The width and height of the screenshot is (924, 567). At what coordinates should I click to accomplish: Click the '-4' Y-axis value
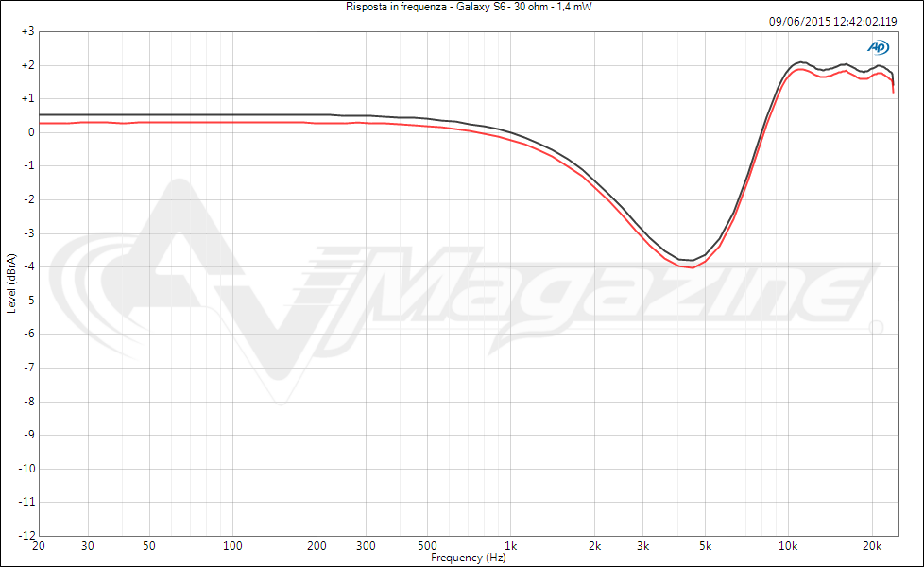pyautogui.click(x=29, y=266)
